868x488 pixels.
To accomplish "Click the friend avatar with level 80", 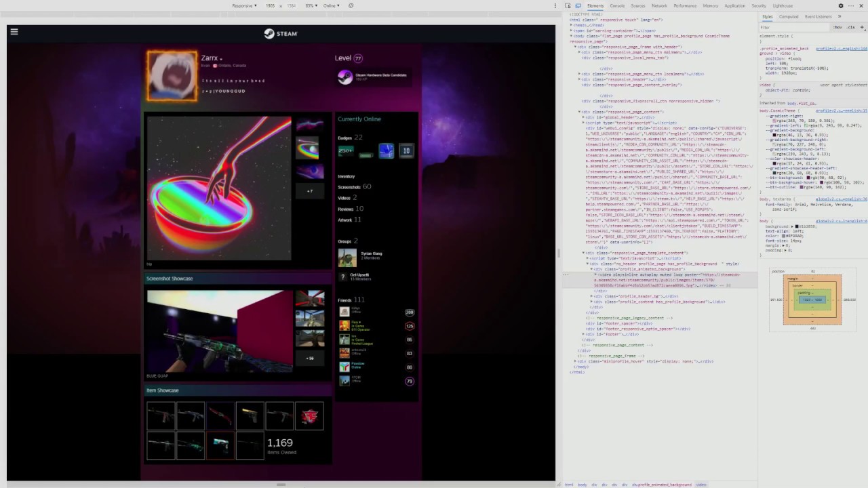I will pyautogui.click(x=344, y=367).
